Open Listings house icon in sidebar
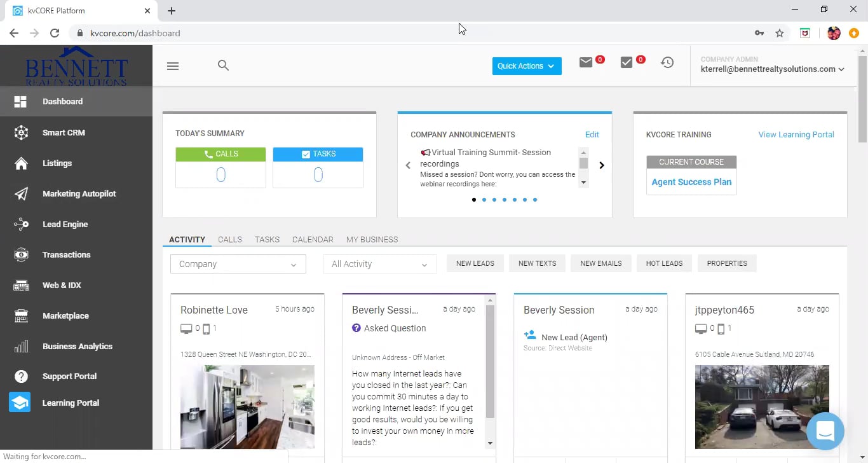868x463 pixels. click(x=21, y=163)
